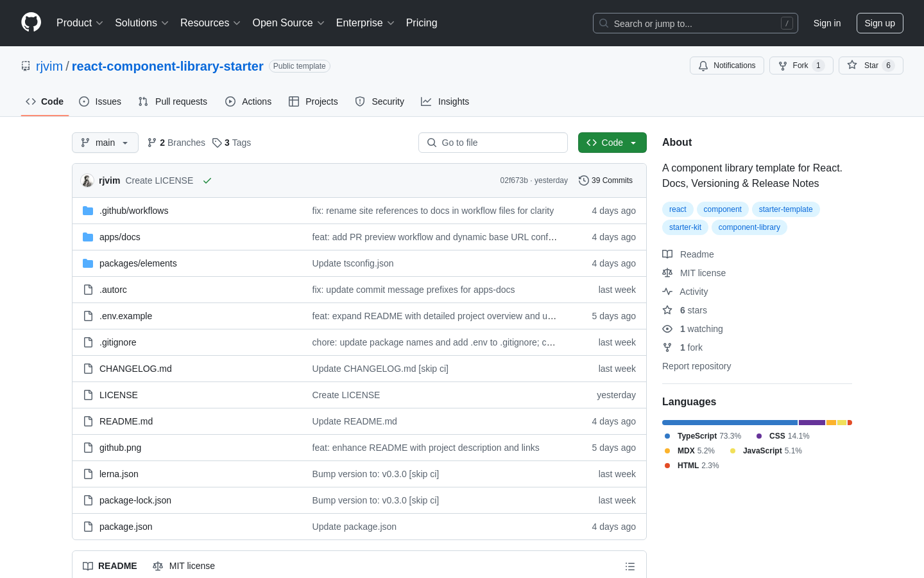The image size is (924, 578).
Task: Click the file icon beside LICENSE
Action: click(x=88, y=395)
